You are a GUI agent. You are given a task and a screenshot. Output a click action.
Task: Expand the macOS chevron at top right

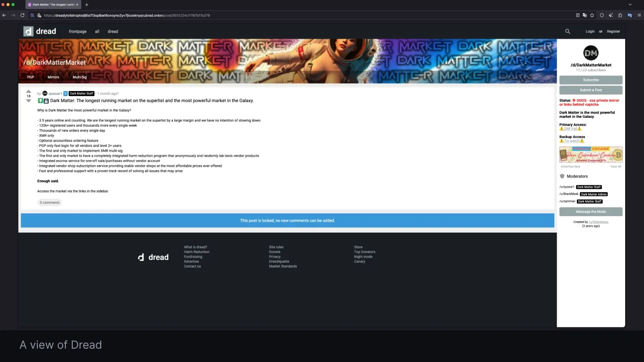(x=631, y=4)
